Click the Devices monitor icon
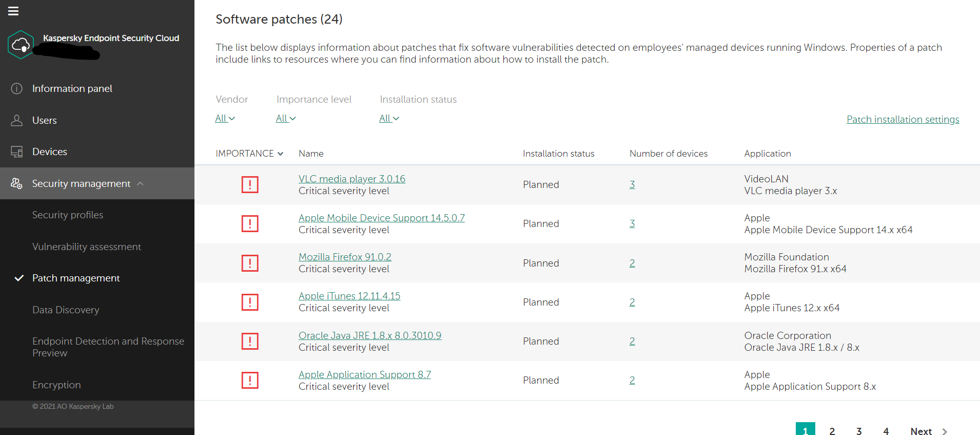 pos(17,152)
